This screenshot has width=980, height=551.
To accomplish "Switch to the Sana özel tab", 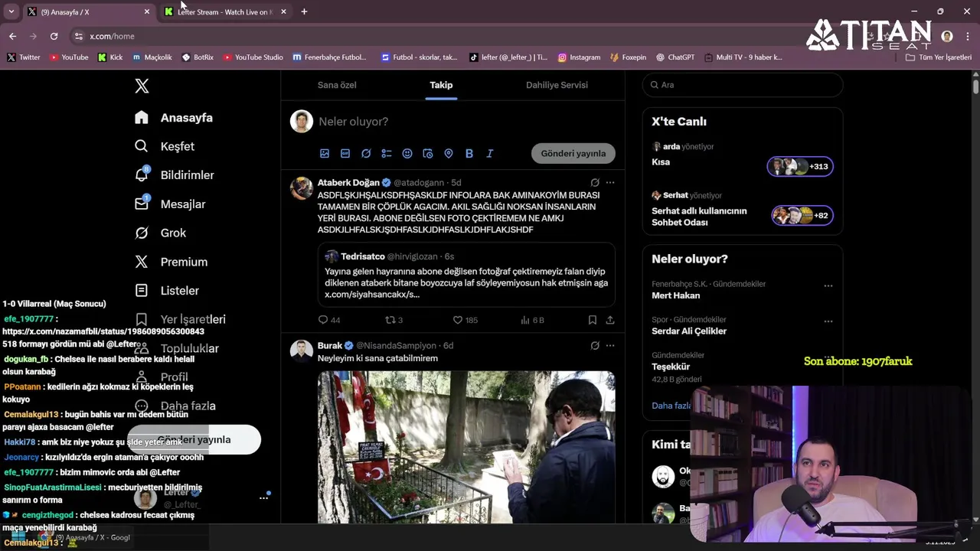I will click(x=337, y=85).
